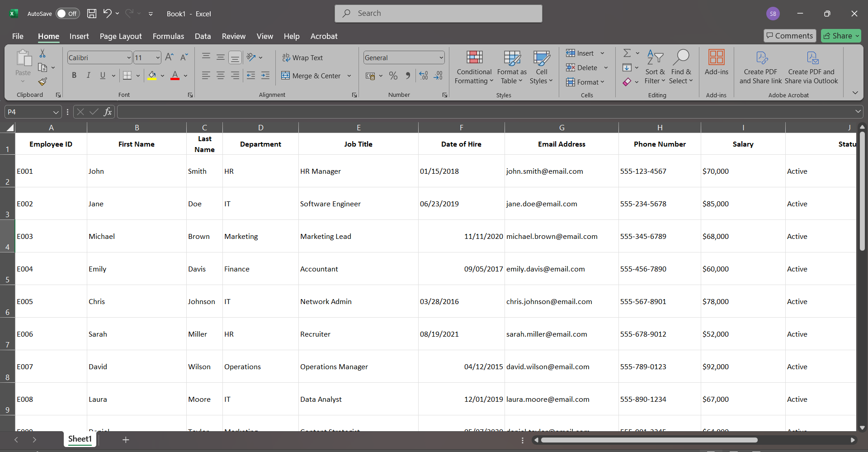
Task: Expand the General number format dropdown
Action: [441, 57]
